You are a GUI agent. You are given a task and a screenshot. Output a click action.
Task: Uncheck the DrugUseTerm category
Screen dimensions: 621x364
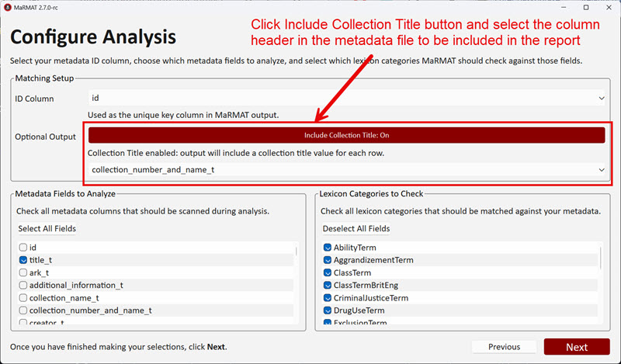click(327, 310)
